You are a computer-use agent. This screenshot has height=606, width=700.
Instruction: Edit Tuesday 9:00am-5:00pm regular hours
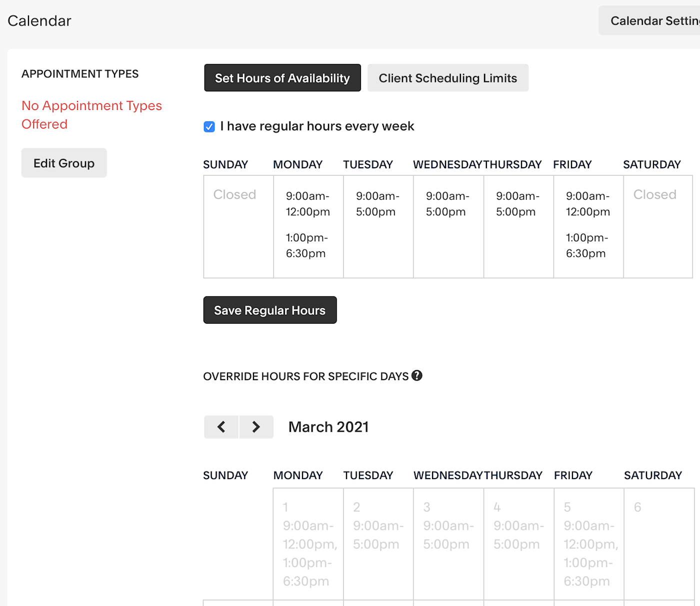tap(378, 227)
